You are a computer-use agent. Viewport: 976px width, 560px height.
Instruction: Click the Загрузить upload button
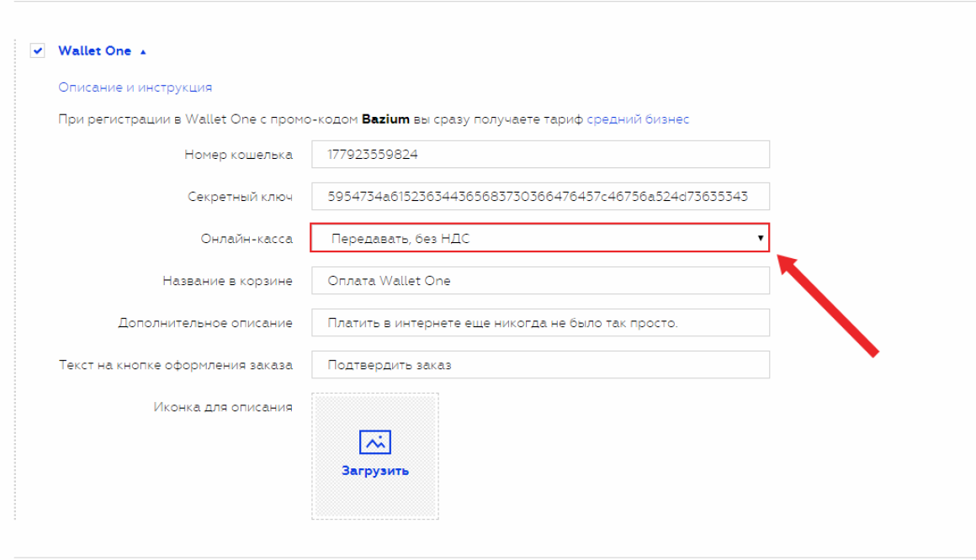click(x=375, y=471)
